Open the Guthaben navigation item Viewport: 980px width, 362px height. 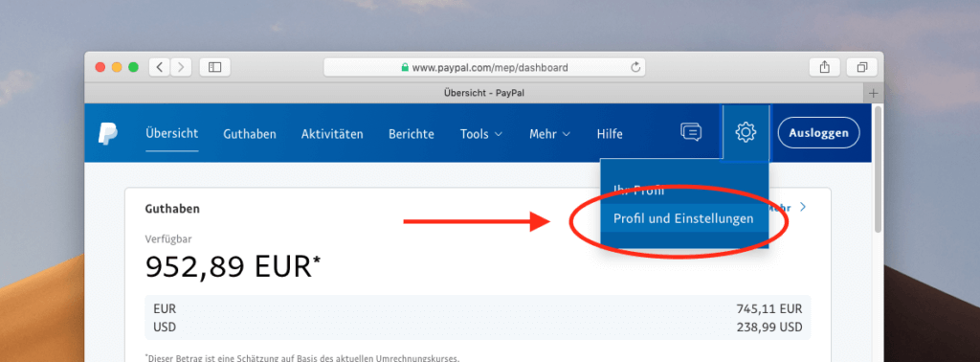click(250, 134)
